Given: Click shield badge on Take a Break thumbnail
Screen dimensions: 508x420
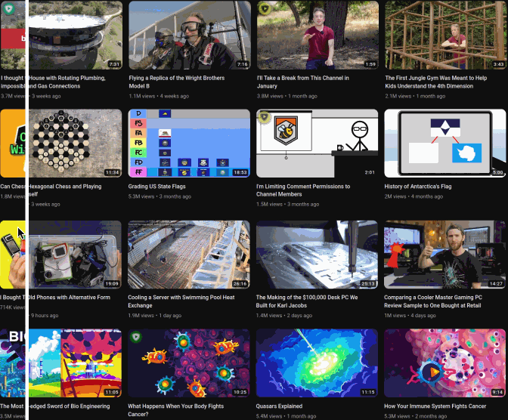Looking at the screenshot, I should [265, 8].
